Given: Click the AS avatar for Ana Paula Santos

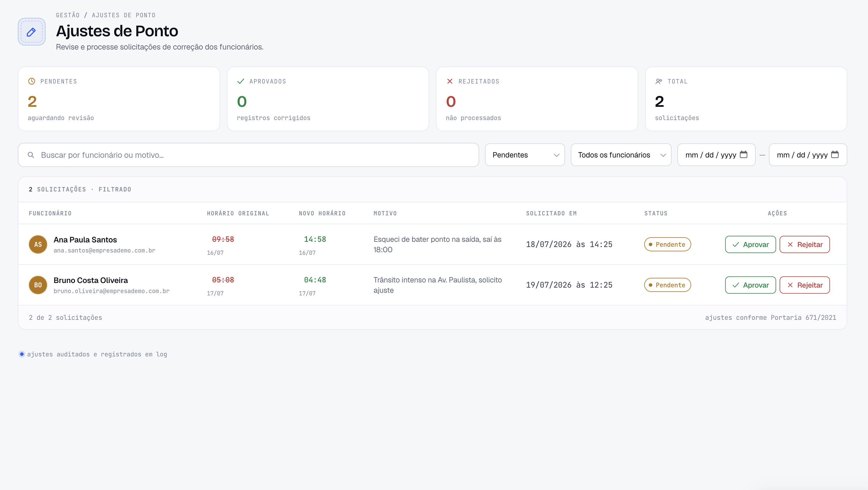Looking at the screenshot, I should (x=38, y=244).
